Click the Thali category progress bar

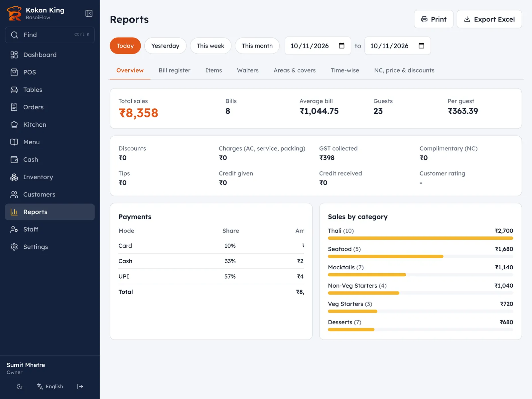point(420,238)
